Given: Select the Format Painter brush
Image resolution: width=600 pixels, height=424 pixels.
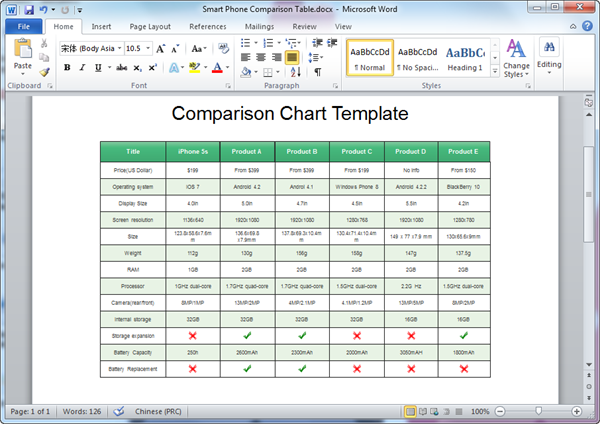Looking at the screenshot, I should coord(45,71).
